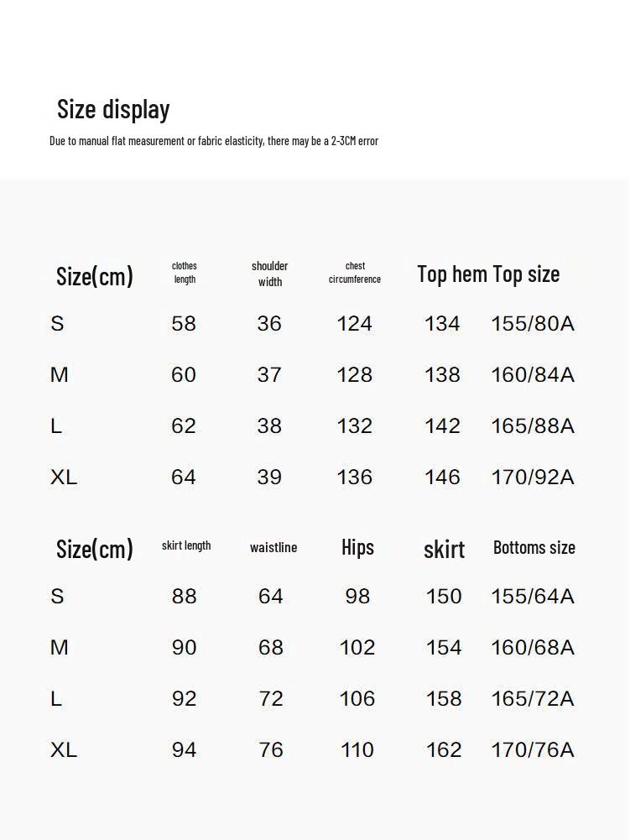Viewport: 630px width, 840px height.
Task: Click the Top hem column header
Action: 452,274
